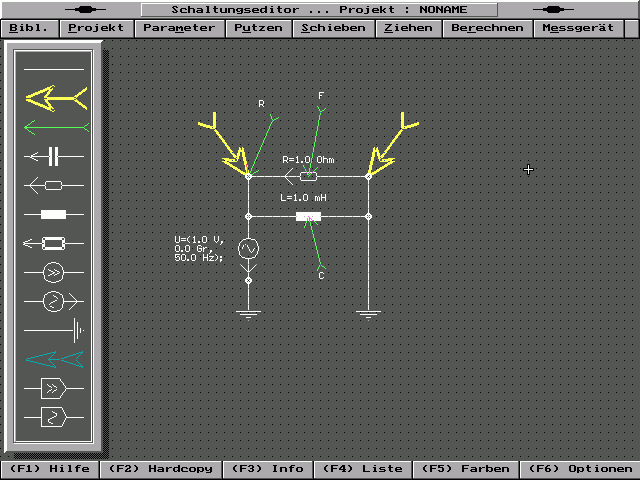The image size is (640, 480).
Task: Open the Messgerät menu
Action: [578, 28]
